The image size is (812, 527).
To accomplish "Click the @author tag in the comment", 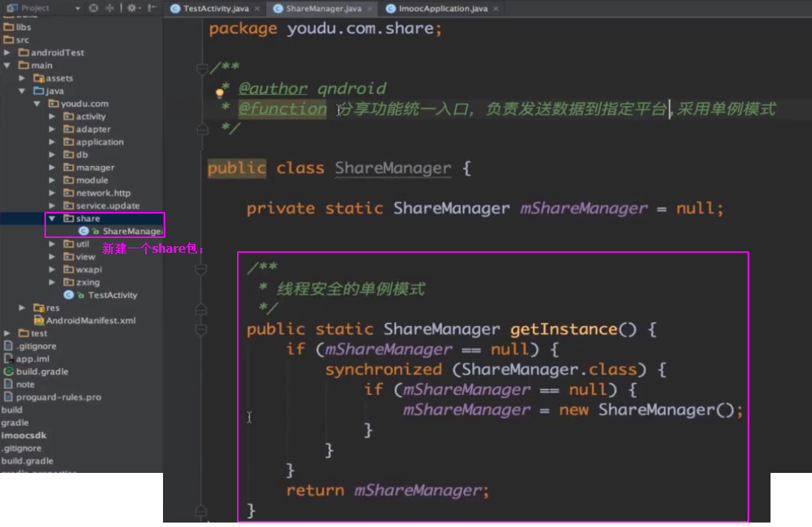I will click(x=273, y=89).
